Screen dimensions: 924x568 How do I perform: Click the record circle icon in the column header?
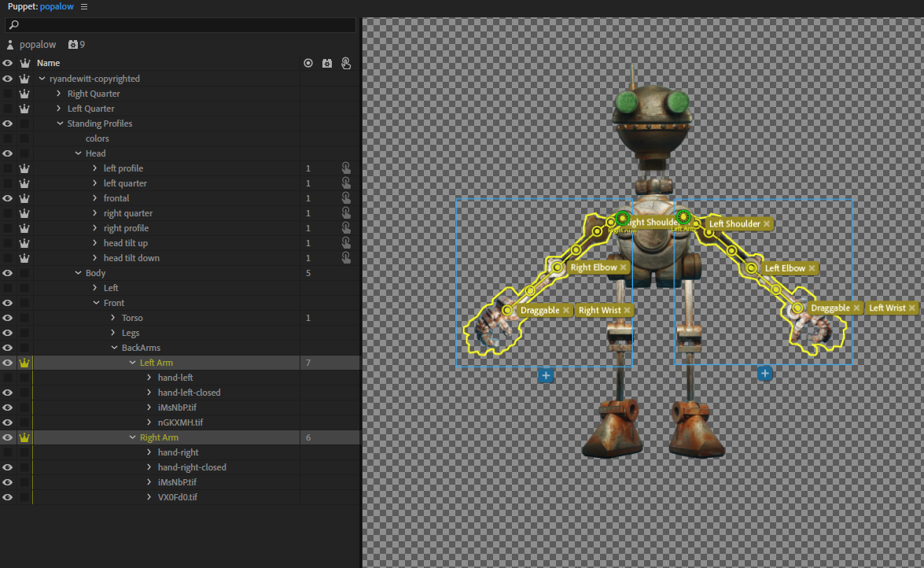[x=308, y=63]
